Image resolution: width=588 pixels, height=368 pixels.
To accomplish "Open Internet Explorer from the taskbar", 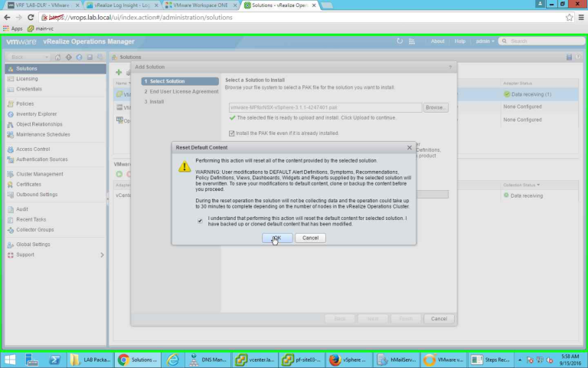I will point(172,360).
